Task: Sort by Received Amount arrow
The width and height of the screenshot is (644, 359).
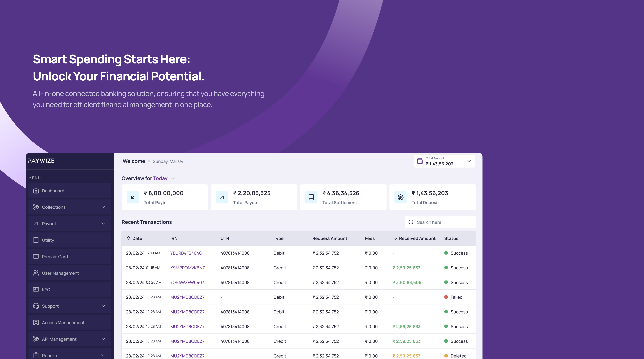Action: click(395, 238)
